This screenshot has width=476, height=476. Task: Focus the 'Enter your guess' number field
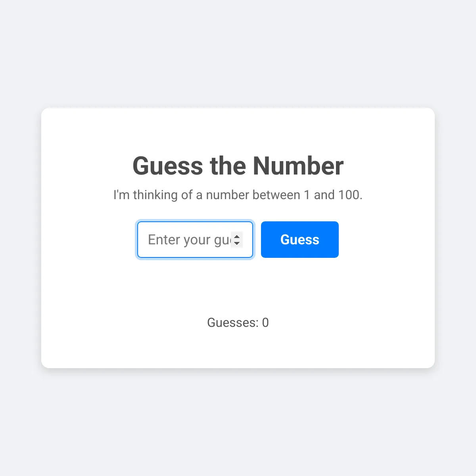(195, 240)
